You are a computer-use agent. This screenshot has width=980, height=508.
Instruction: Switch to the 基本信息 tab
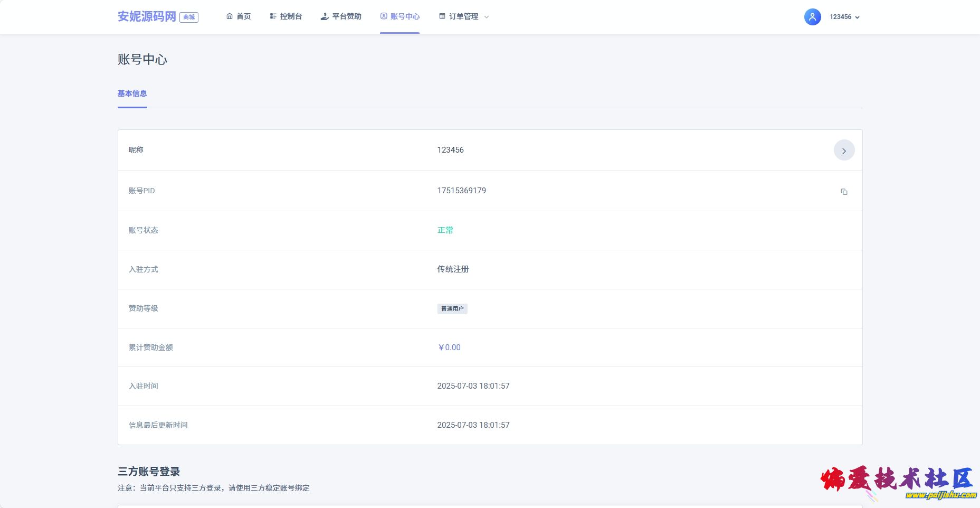132,93
